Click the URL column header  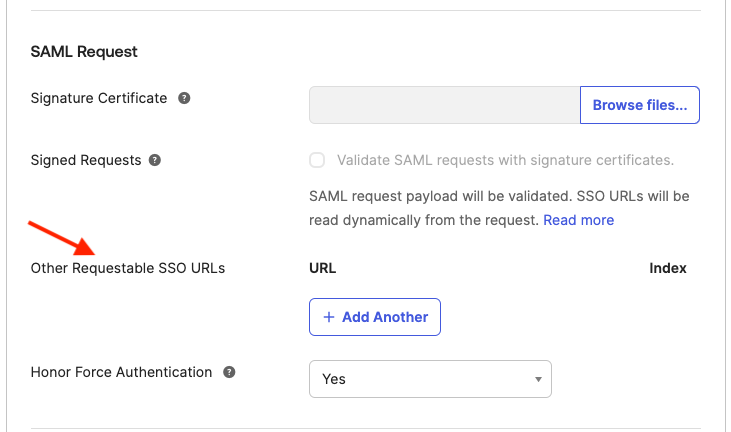click(x=322, y=268)
